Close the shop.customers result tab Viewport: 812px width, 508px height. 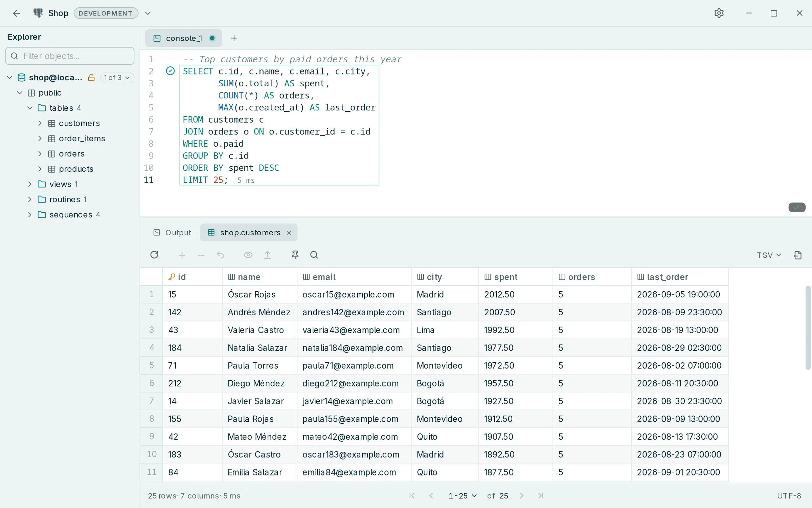pos(289,233)
